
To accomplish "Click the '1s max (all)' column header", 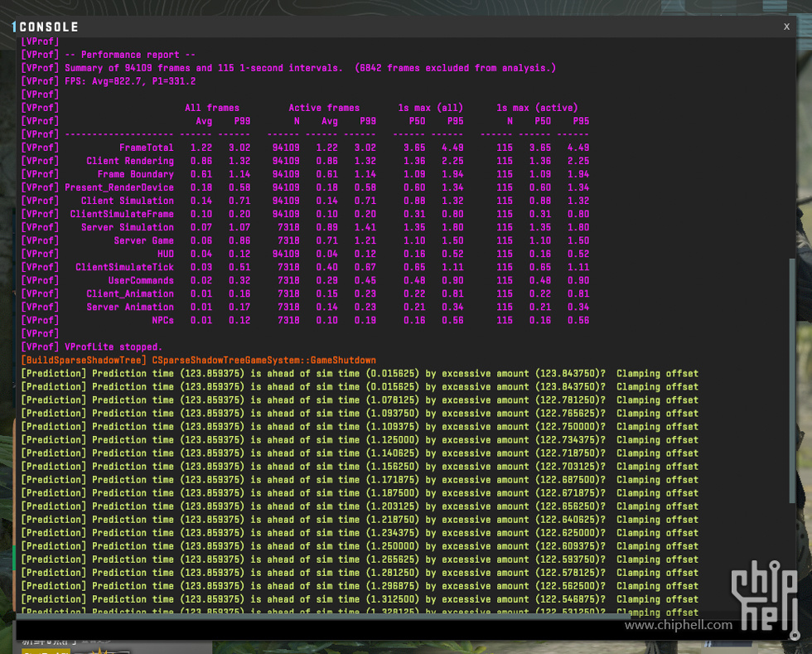I will pyautogui.click(x=430, y=108).
